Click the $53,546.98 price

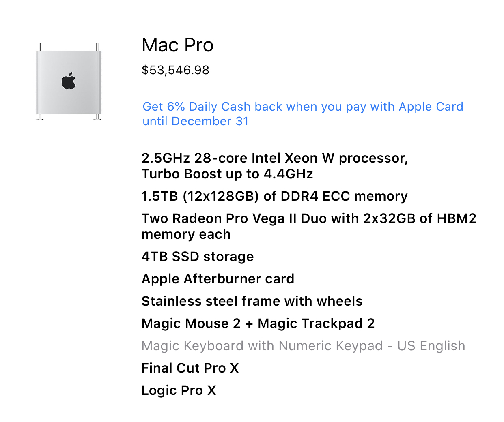[175, 70]
